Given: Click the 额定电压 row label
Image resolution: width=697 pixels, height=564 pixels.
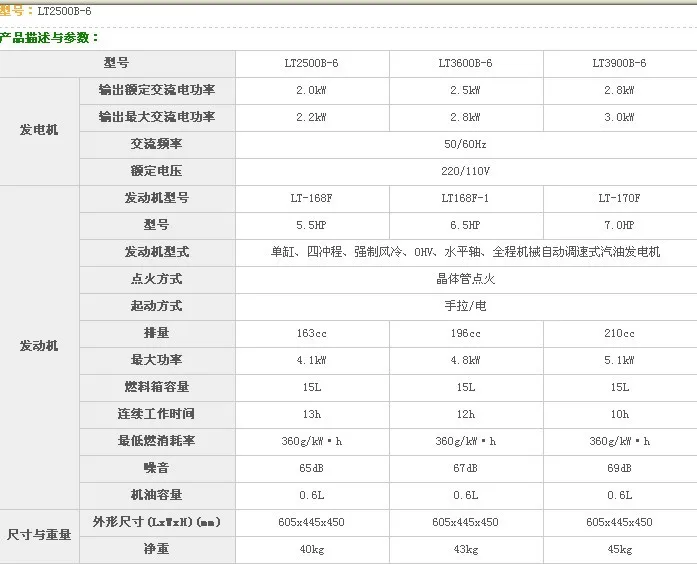Looking at the screenshot, I should 156,171.
